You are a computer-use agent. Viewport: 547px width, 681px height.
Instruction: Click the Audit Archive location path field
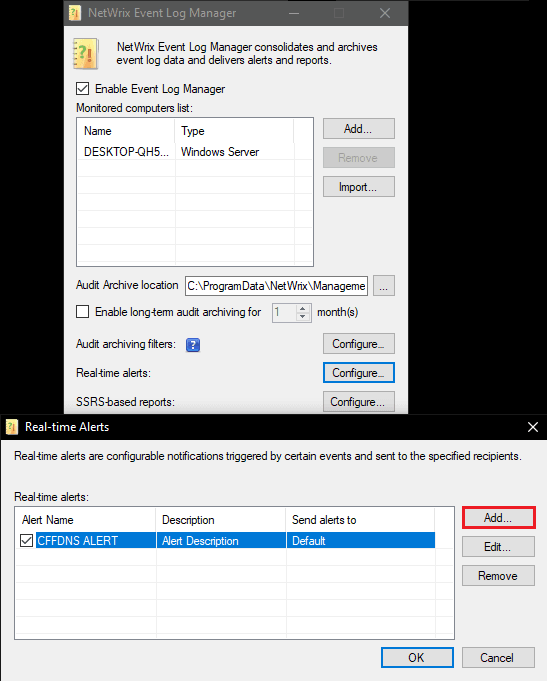tap(276, 286)
